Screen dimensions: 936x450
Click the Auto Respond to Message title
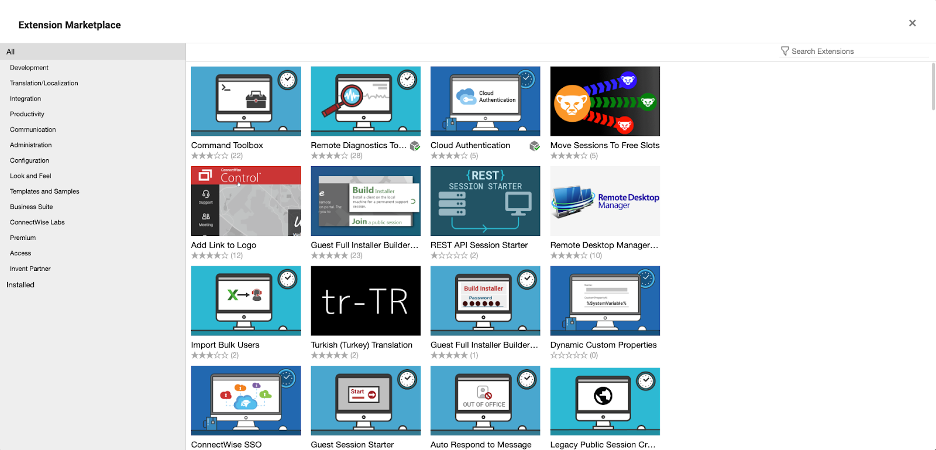(481, 445)
